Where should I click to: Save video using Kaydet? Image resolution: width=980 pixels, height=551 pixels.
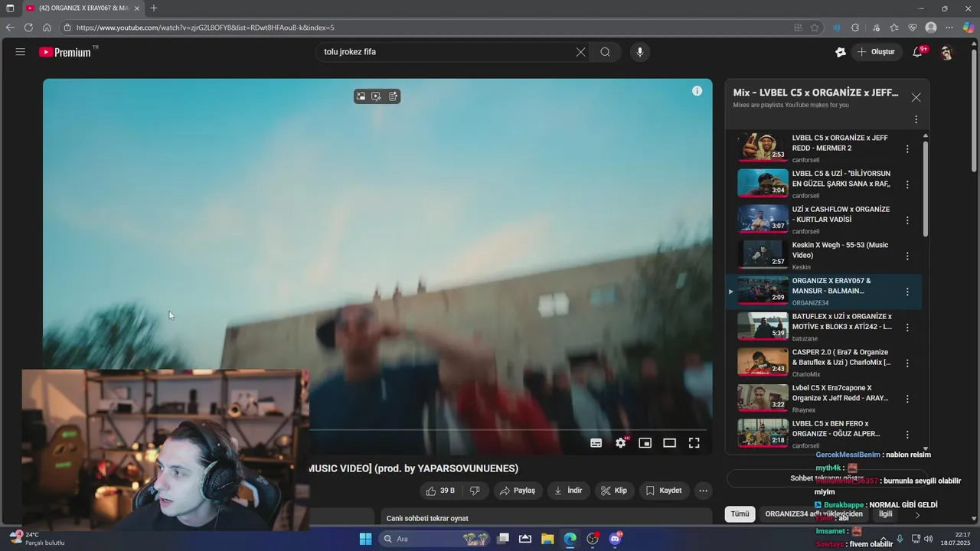[x=664, y=491]
